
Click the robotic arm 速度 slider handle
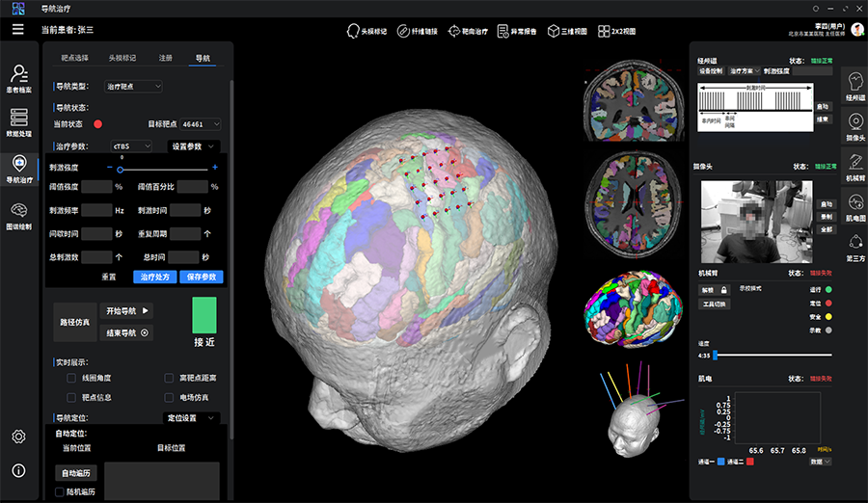(716, 356)
